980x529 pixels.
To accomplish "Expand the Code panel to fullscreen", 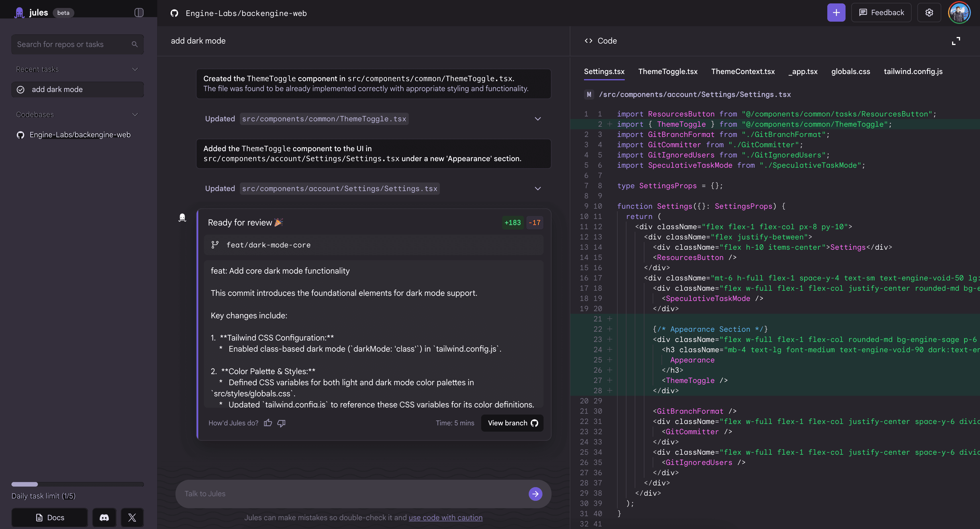I will (x=956, y=41).
